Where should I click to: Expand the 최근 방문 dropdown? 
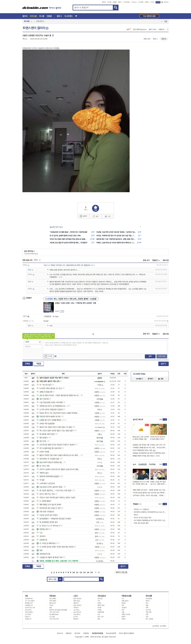point(31,22)
